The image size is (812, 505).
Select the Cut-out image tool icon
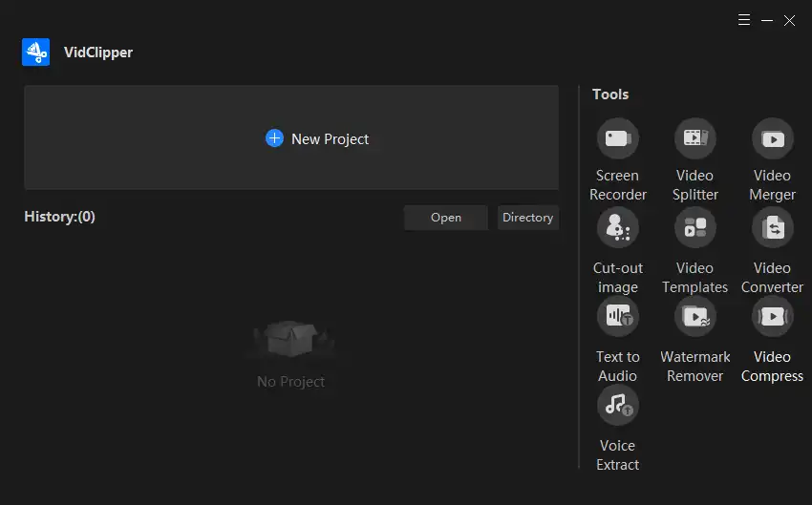pos(617,227)
